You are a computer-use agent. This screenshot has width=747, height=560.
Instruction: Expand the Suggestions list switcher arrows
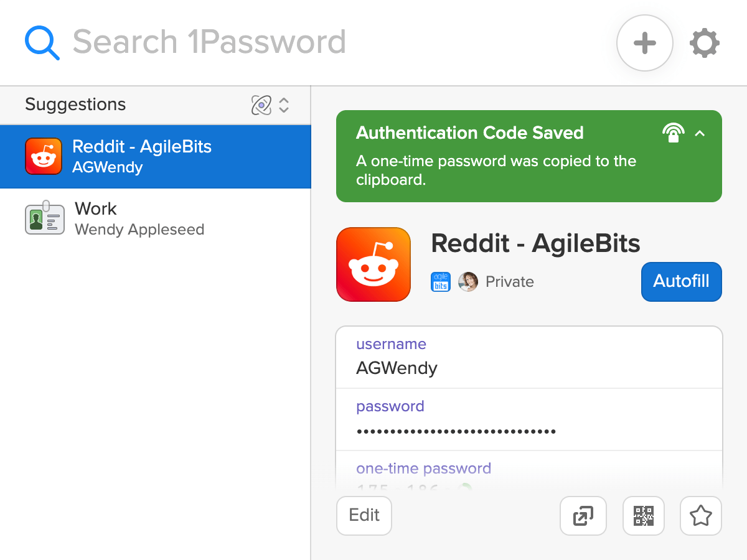pos(284,105)
